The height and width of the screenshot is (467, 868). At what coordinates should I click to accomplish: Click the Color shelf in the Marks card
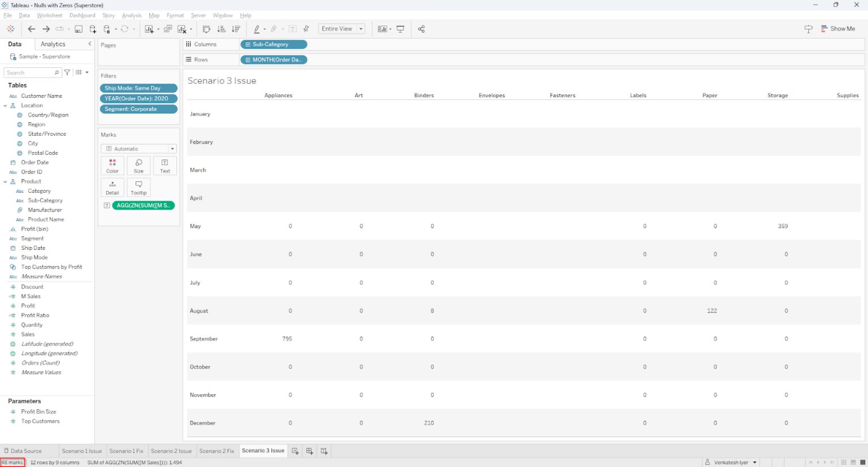(112, 166)
